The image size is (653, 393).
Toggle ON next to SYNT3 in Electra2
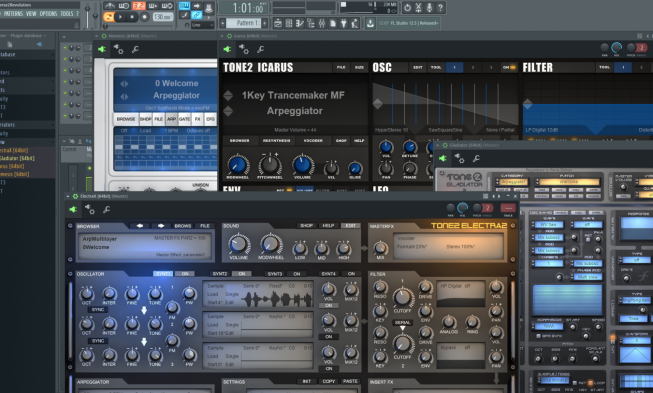click(297, 274)
